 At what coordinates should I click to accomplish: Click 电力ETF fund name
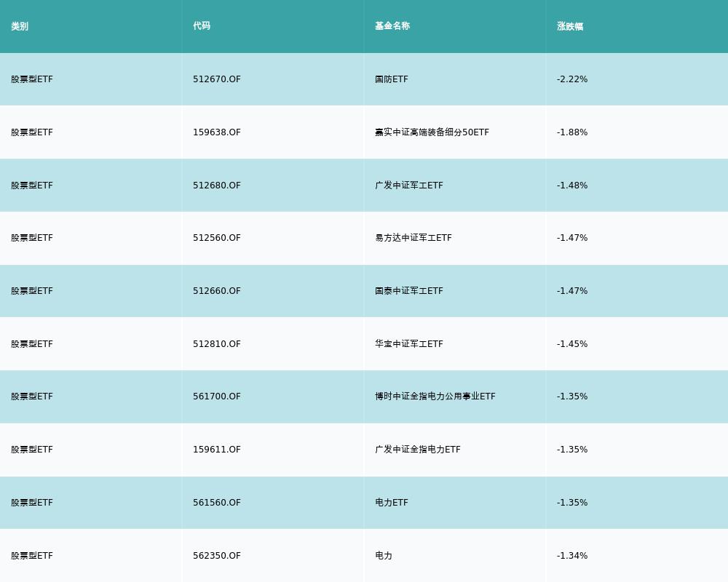tap(392, 503)
